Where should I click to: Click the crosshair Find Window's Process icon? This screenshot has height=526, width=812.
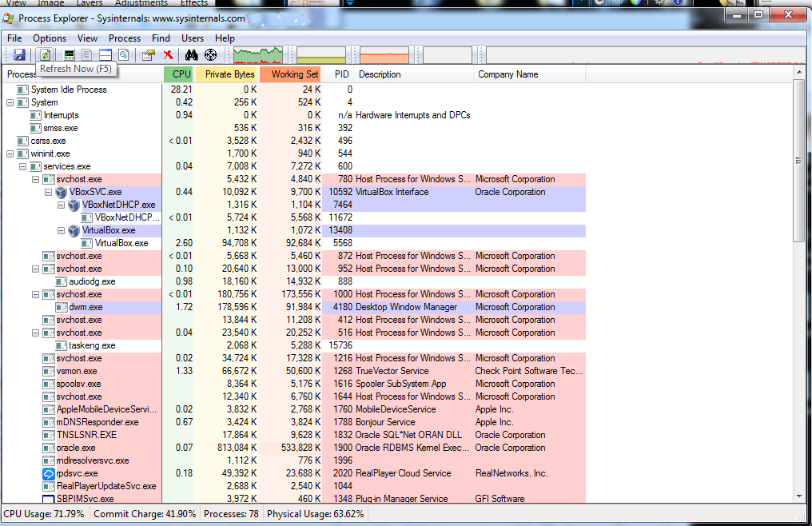point(210,55)
